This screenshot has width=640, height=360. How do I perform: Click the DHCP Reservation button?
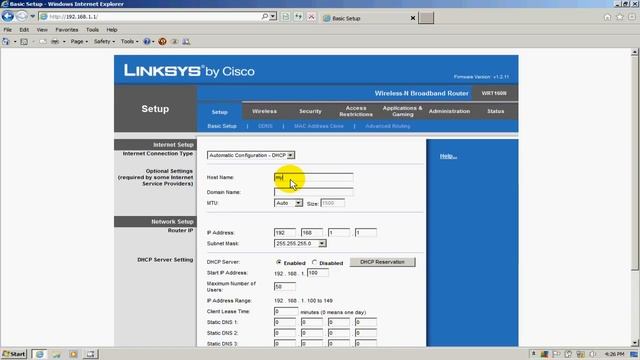pyautogui.click(x=382, y=262)
